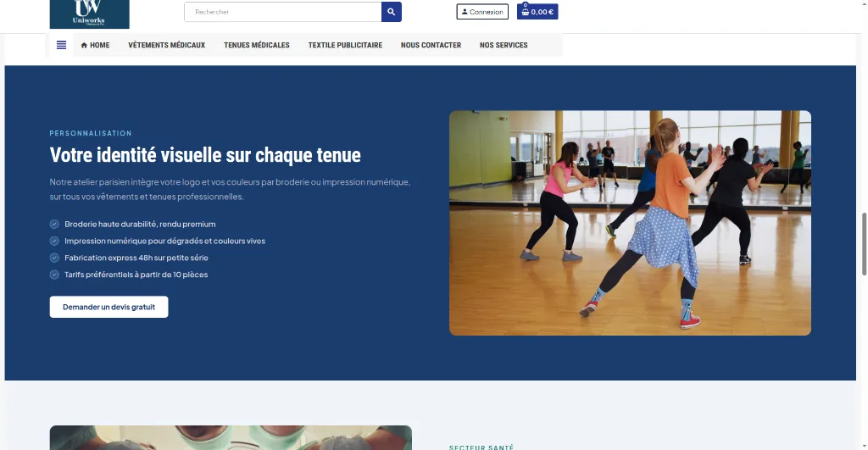Image resolution: width=868 pixels, height=450 pixels.
Task: Click the dance class photo
Action: 630,223
